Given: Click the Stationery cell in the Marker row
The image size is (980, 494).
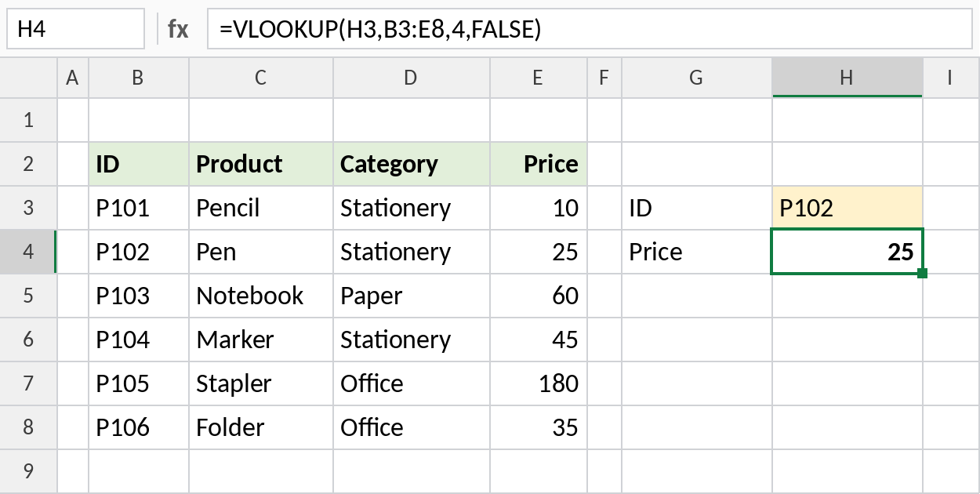Looking at the screenshot, I should click(412, 340).
